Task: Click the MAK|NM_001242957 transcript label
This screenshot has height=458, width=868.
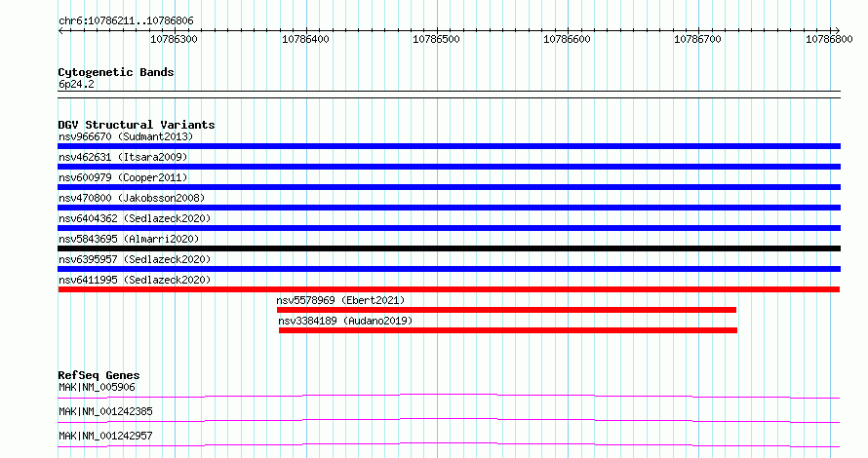Action: [105, 436]
